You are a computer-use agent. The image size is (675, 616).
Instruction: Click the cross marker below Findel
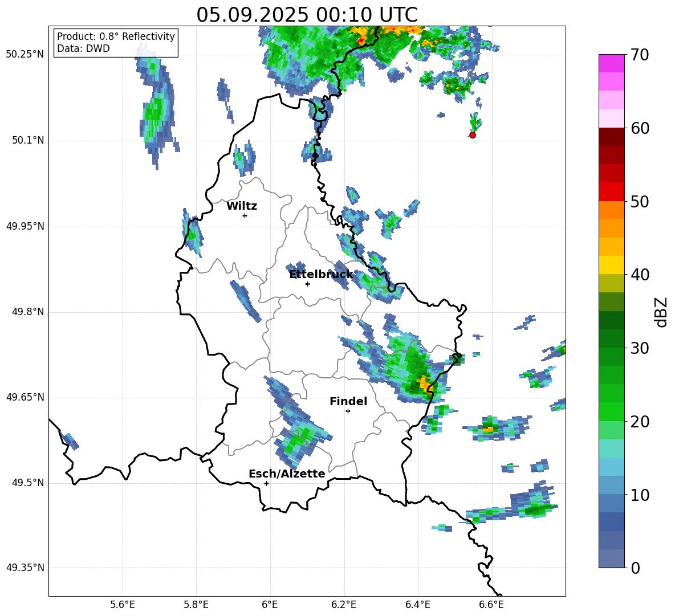348,411
